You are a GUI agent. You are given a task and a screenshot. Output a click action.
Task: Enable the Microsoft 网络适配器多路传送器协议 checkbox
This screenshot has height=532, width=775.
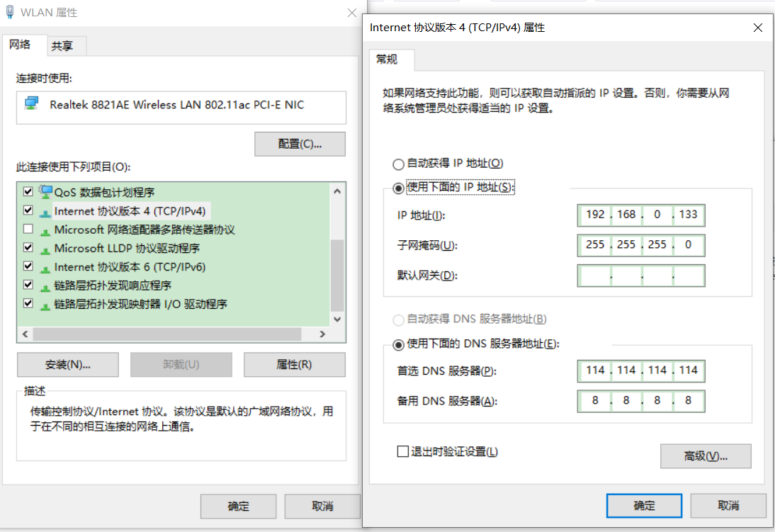pyautogui.click(x=28, y=229)
